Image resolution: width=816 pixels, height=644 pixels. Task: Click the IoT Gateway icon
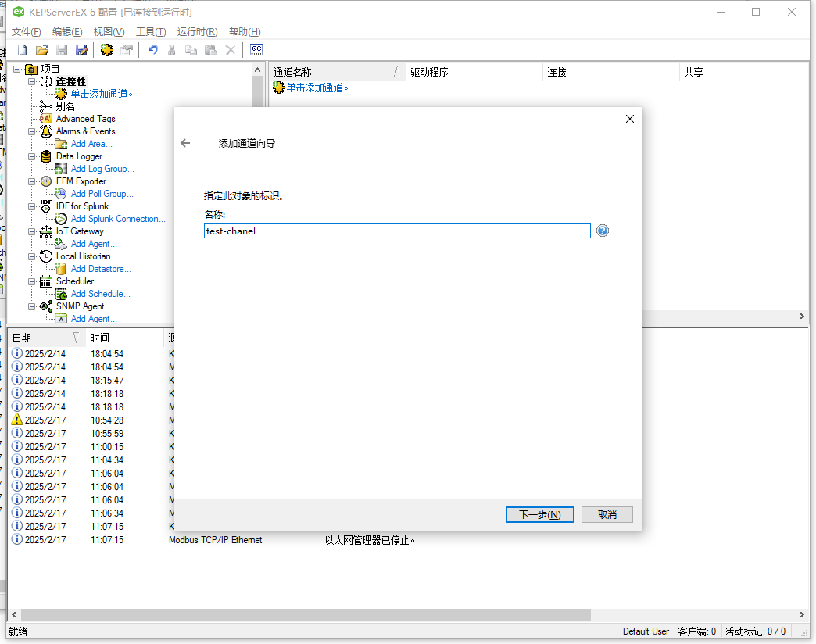[x=46, y=231]
